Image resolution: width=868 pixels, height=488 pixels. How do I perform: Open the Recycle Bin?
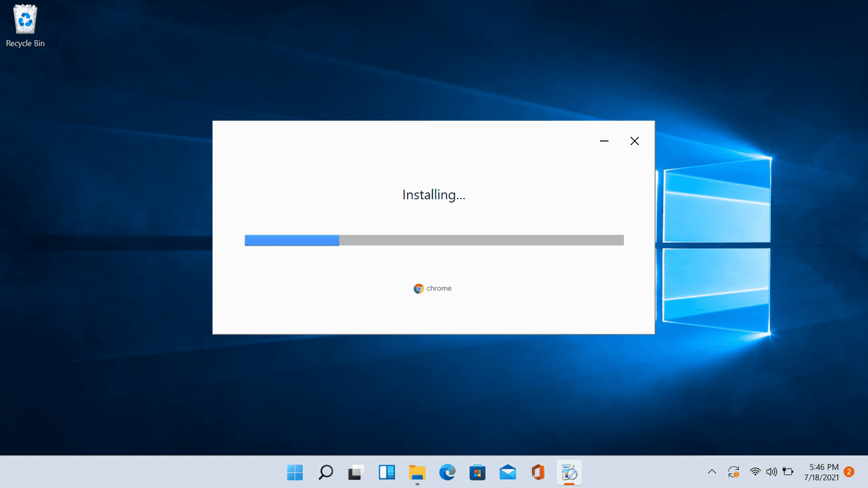click(25, 21)
